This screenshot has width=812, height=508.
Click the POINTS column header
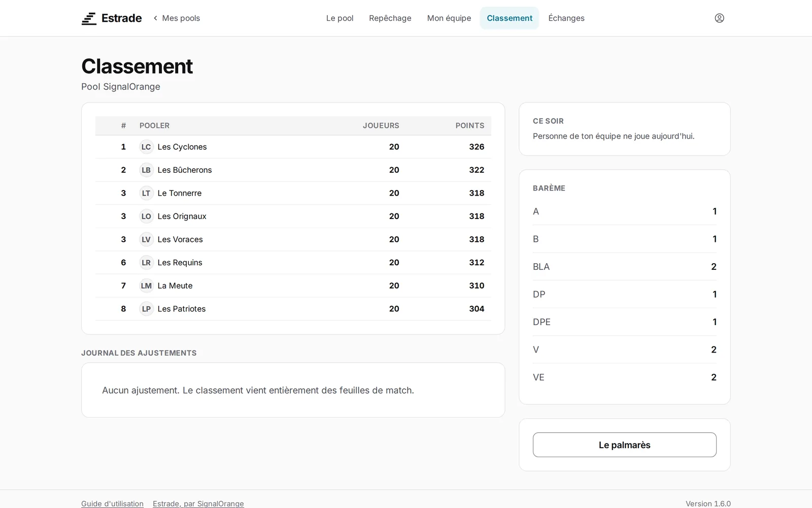point(470,125)
